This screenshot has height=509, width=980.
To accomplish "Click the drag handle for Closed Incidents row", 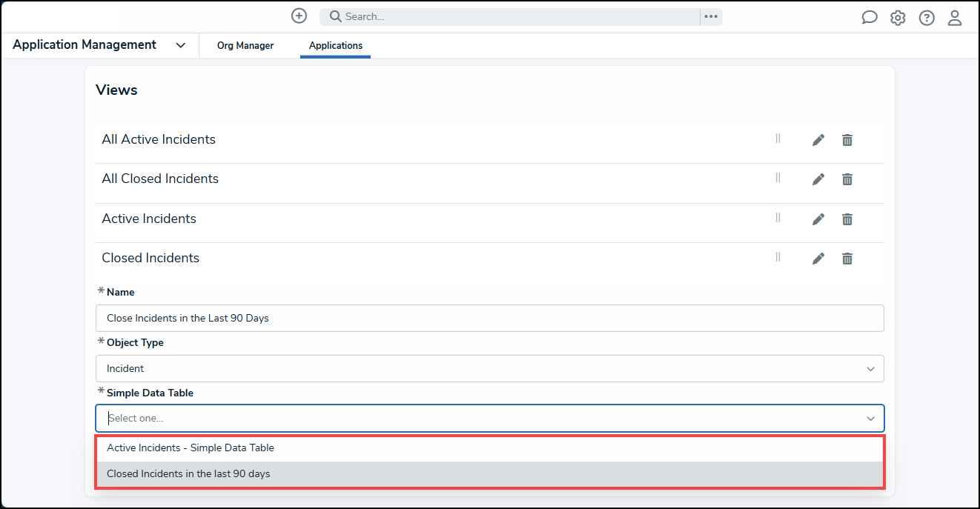I will (778, 257).
